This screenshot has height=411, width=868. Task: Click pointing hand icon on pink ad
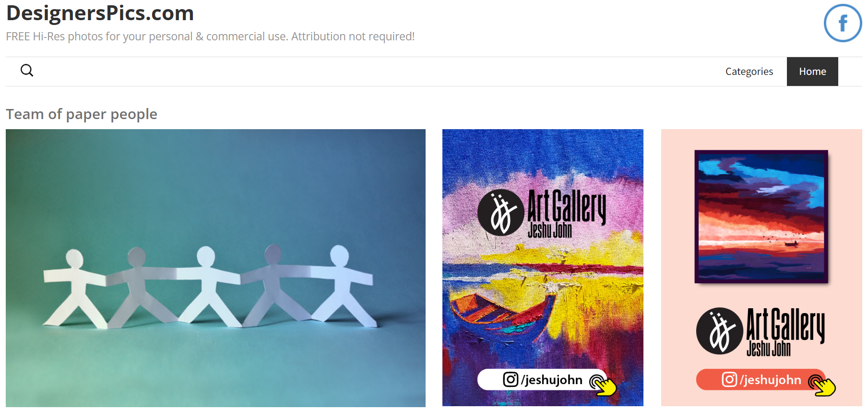(x=822, y=385)
